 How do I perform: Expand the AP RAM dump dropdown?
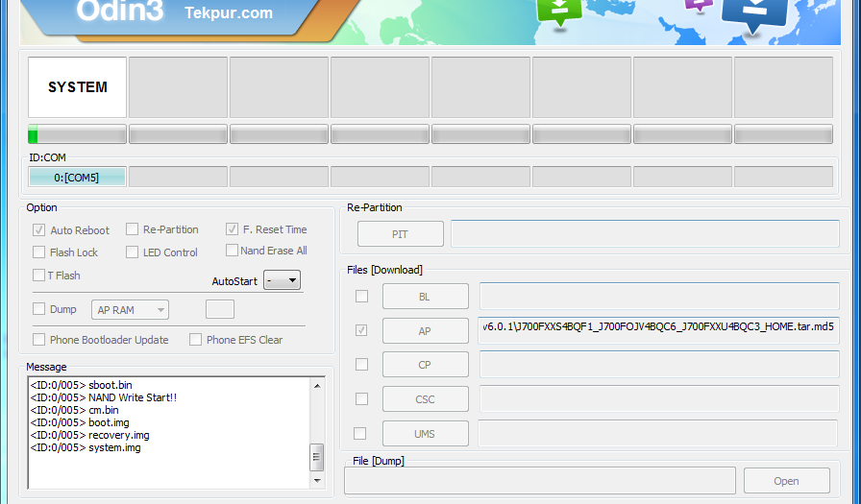(130, 310)
